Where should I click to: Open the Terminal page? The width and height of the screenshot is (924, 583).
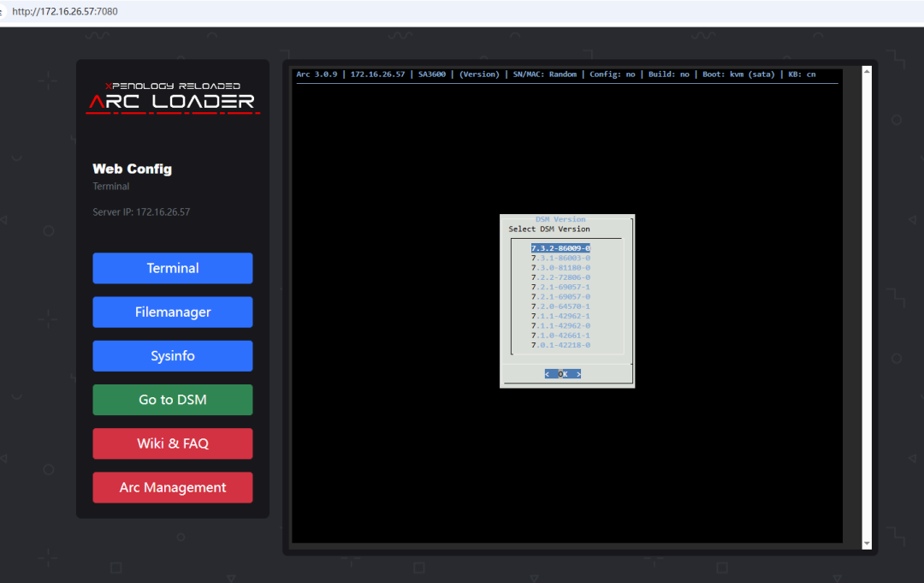pos(173,268)
